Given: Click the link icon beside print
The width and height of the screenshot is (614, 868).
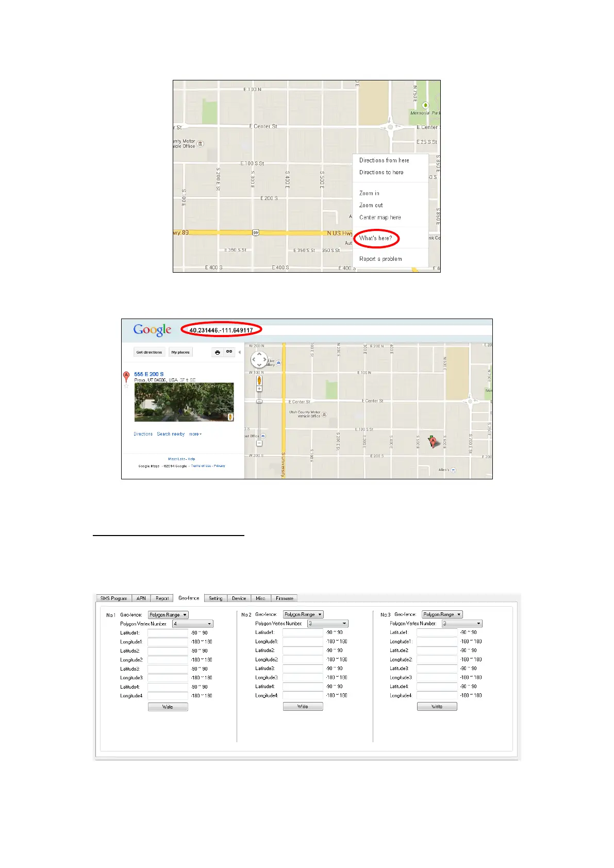Looking at the screenshot, I should (229, 352).
